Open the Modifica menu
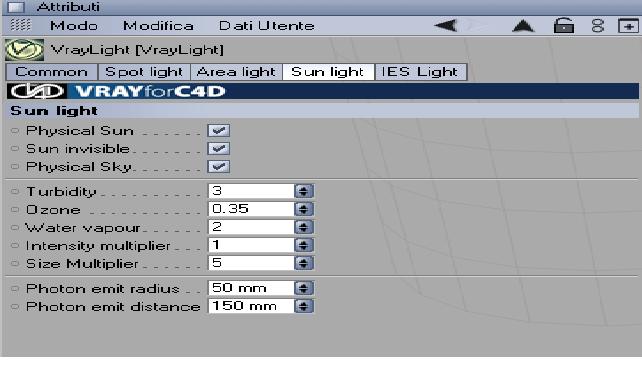This screenshot has height=365, width=642. (x=158, y=26)
